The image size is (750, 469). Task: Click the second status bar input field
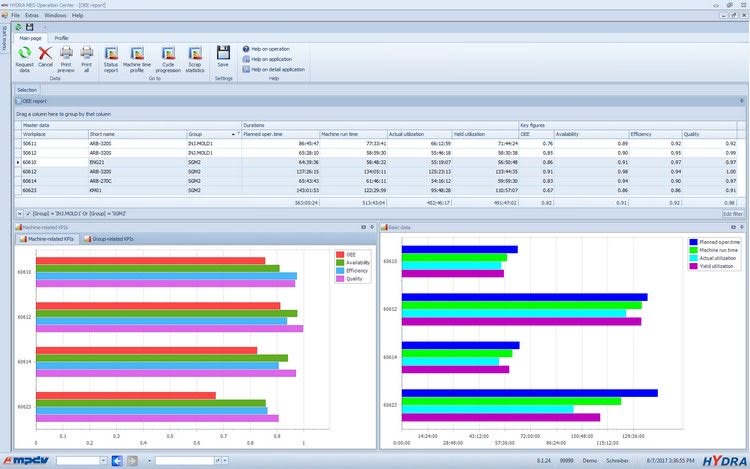tap(185, 460)
